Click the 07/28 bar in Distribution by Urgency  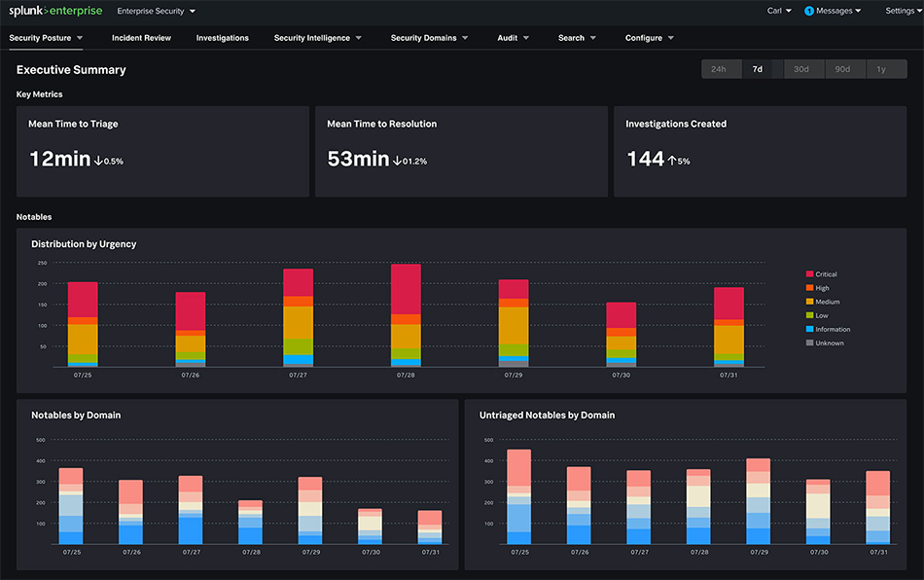tap(406, 314)
